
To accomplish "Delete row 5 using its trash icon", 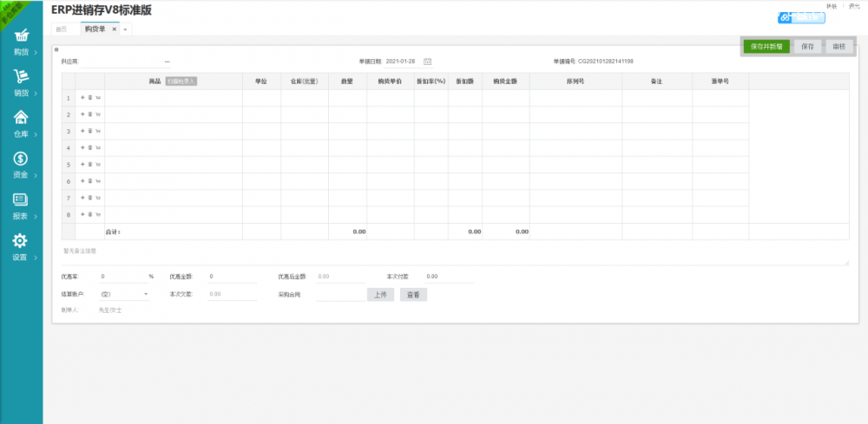I will click(x=89, y=164).
